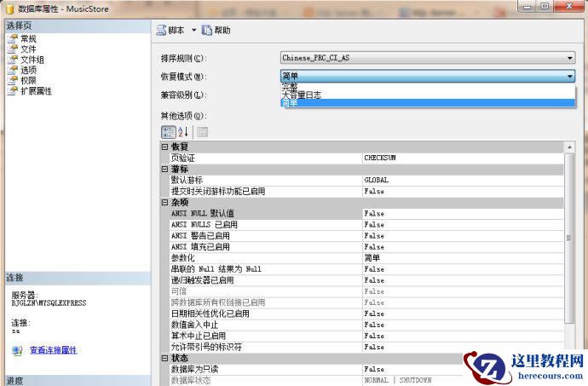Viewport: 588px width, 386px height.
Task: Select 日期相关性优化已启用 row
Action: [366, 314]
